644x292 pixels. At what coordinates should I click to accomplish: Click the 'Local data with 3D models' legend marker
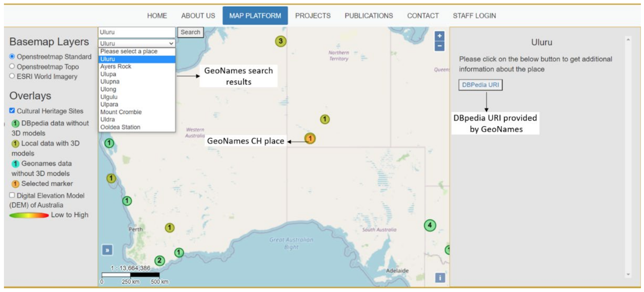tap(15, 144)
